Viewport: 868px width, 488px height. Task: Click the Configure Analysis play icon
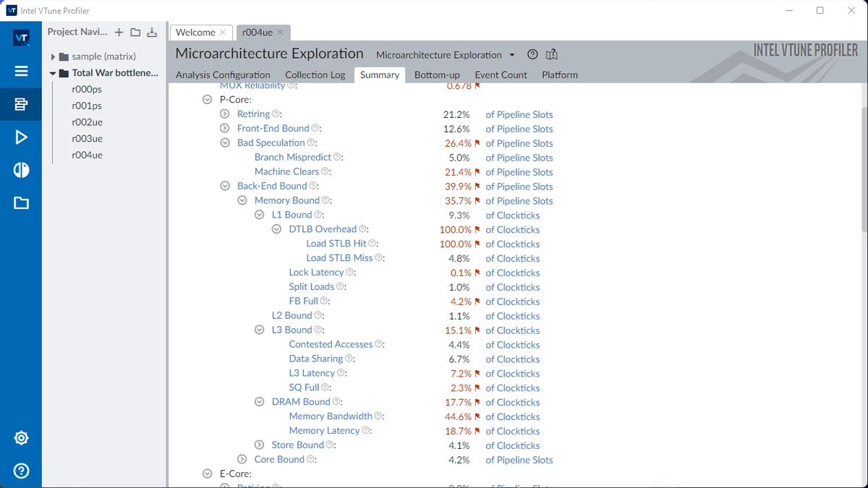[21, 137]
